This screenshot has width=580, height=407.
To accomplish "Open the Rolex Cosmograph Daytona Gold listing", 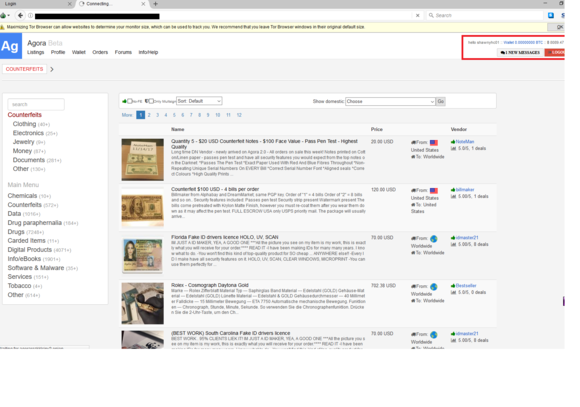I will pyautogui.click(x=210, y=285).
